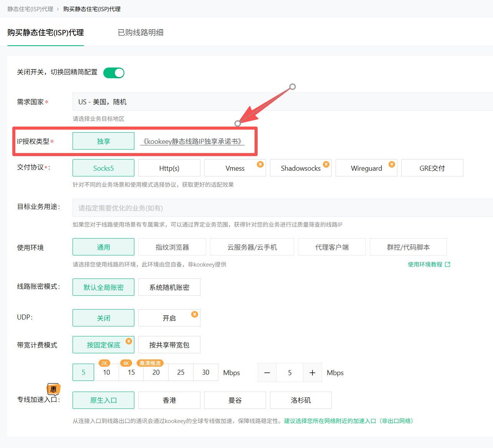The height and width of the screenshot is (448, 493).
Task: Select the 购买静态住宅(ISP)代理 tab
Action: 46,33
